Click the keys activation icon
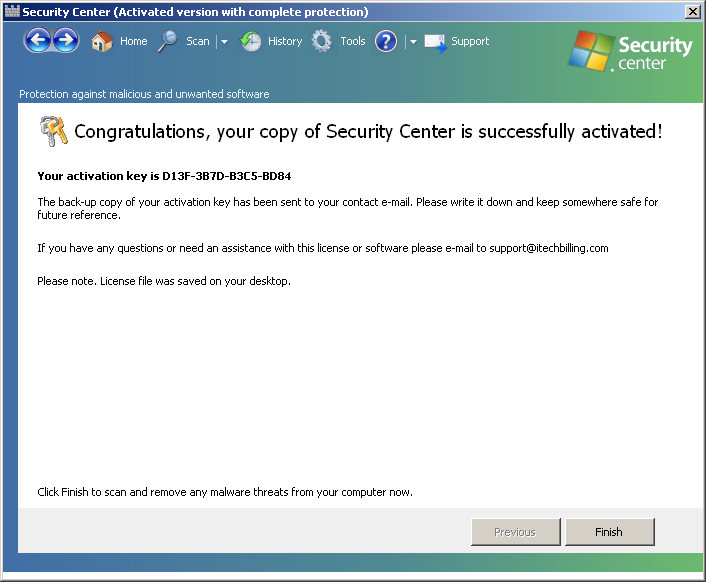Image resolution: width=706 pixels, height=582 pixels. pos(54,131)
